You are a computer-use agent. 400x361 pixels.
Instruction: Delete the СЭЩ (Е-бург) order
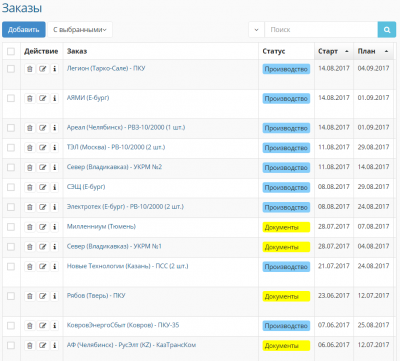coord(30,187)
